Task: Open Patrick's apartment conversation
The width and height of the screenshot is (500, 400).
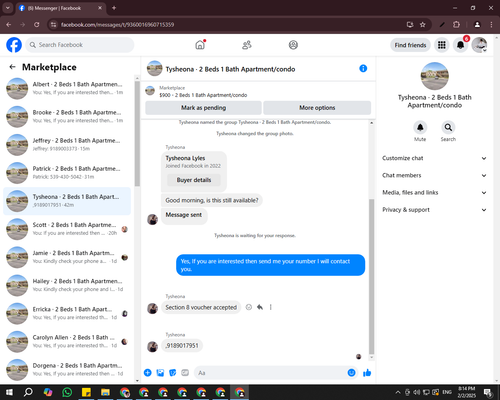Action: 67,173
